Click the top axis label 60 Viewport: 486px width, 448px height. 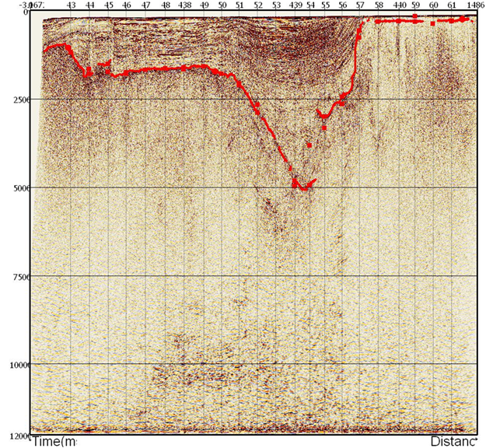[x=434, y=5]
